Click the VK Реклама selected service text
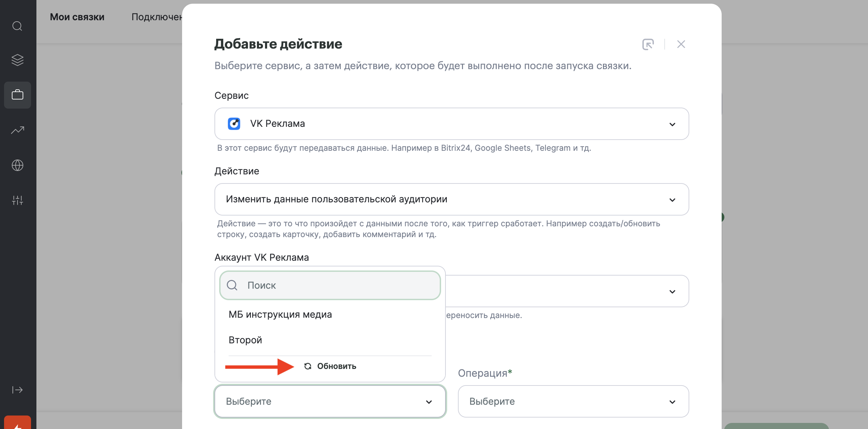 (x=278, y=124)
